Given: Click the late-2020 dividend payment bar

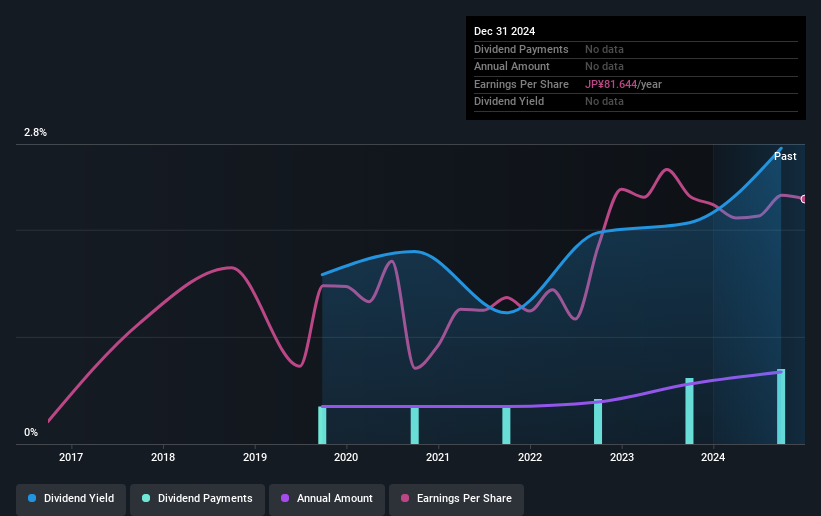Looking at the screenshot, I should pos(414,425).
